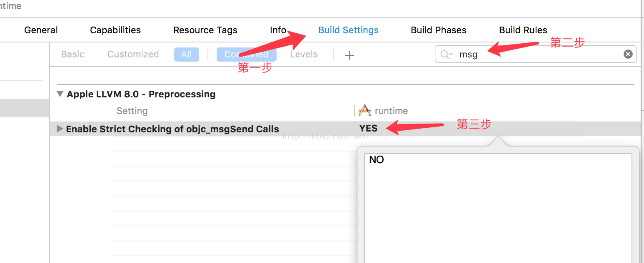Click the plus add build setting icon
This screenshot has height=263, width=644.
349,55
